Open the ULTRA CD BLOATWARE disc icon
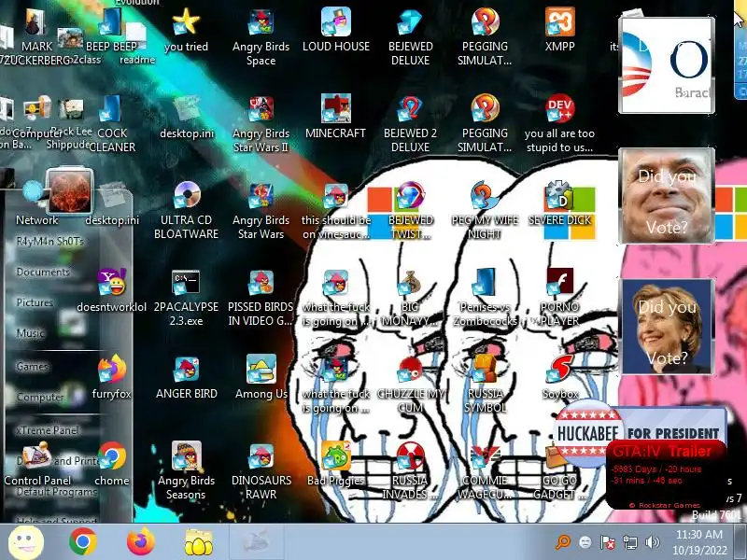Viewport: 747px width, 560px height. tap(186, 196)
